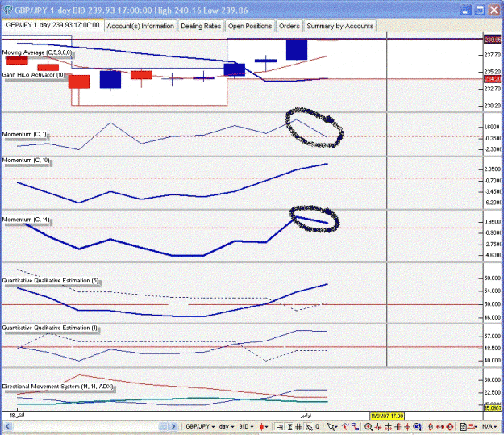504x435 pixels.
Task: Open the day timeframe dropdown
Action: (x=226, y=427)
